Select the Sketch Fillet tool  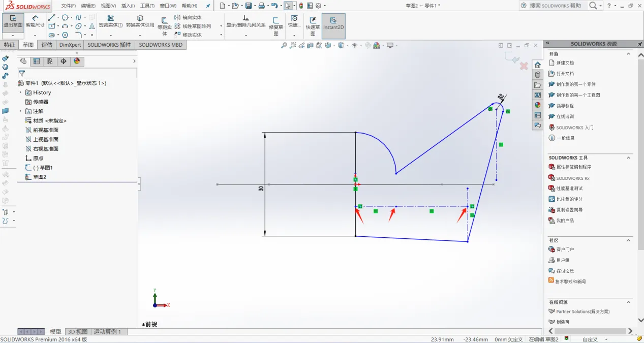pyautogui.click(x=78, y=35)
